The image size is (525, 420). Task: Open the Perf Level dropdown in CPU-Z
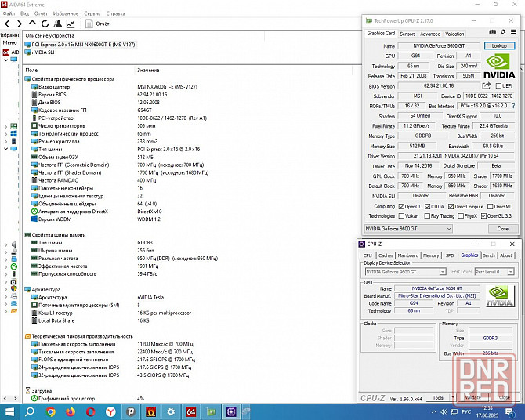494,272
